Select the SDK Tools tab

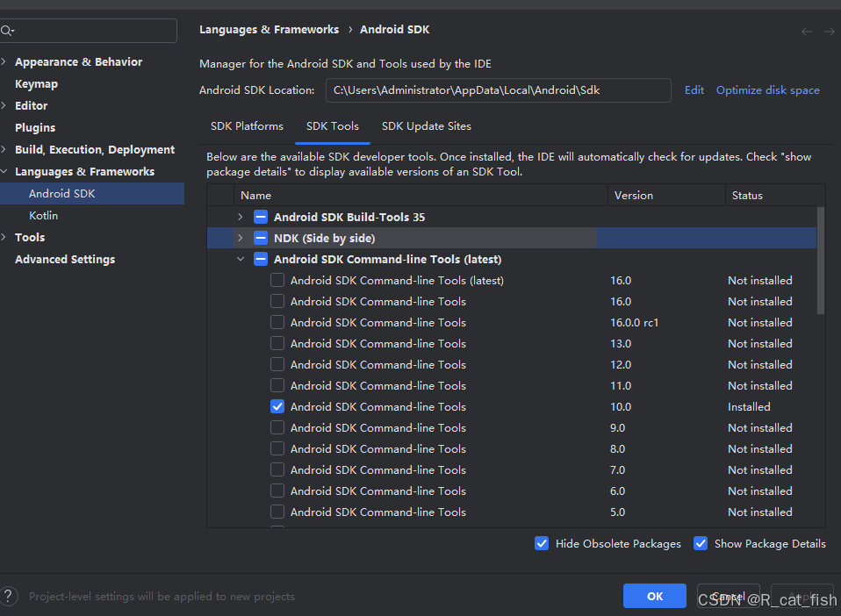[x=333, y=126]
